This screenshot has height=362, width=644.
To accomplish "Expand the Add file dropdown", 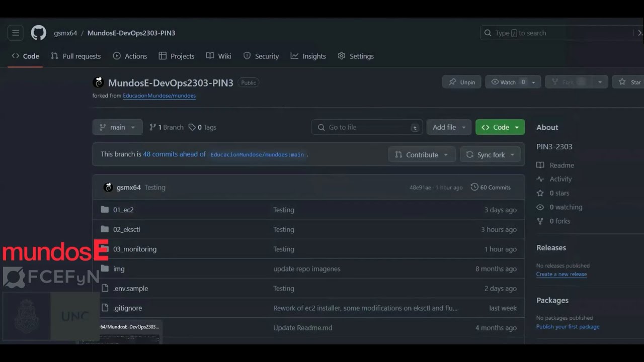I will click(x=449, y=127).
